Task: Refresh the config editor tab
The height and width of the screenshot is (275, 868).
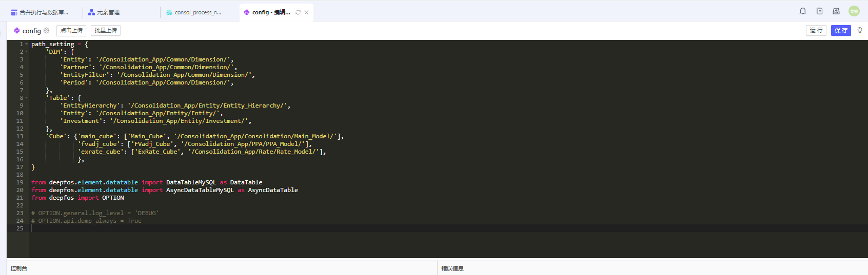Action: pyautogui.click(x=298, y=12)
